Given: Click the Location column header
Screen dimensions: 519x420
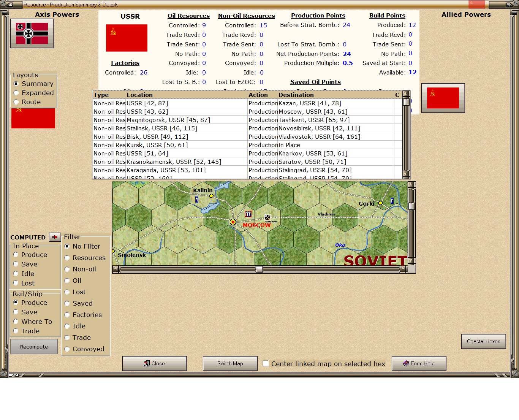Looking at the screenshot, I should [x=187, y=95].
